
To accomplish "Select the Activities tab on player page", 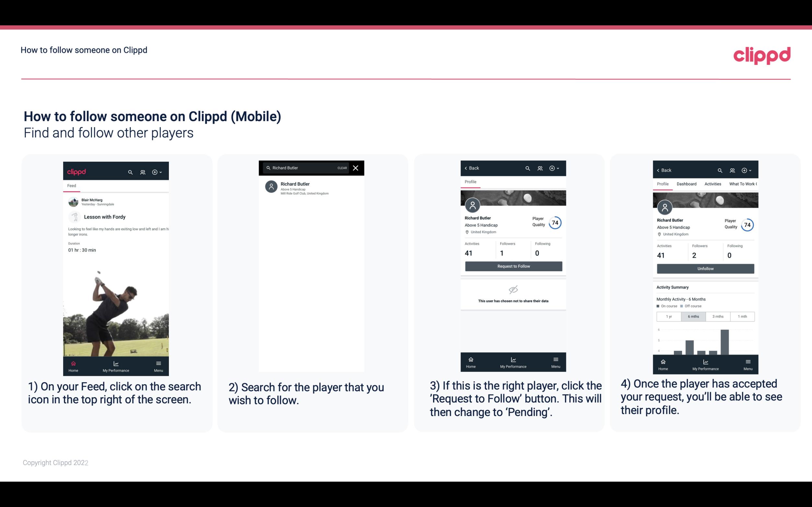I will click(x=712, y=184).
